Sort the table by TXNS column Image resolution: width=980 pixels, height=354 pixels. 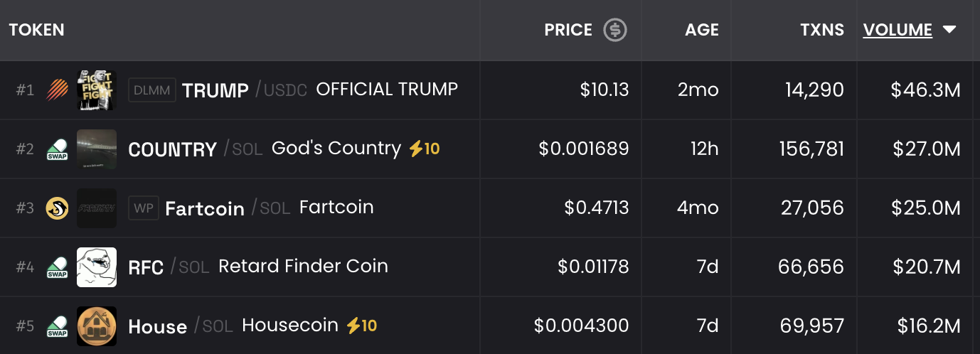(822, 30)
